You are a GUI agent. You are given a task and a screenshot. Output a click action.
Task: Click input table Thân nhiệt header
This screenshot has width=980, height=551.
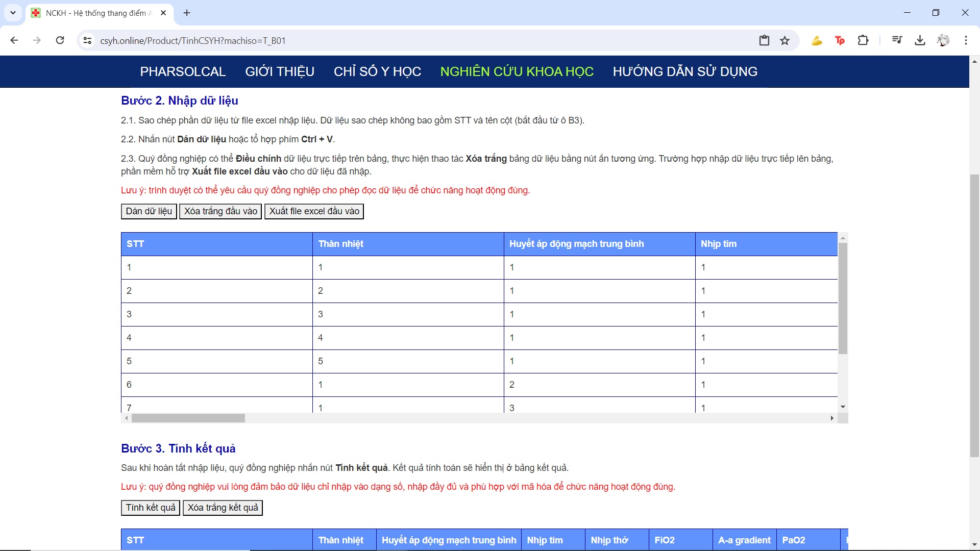click(x=408, y=244)
